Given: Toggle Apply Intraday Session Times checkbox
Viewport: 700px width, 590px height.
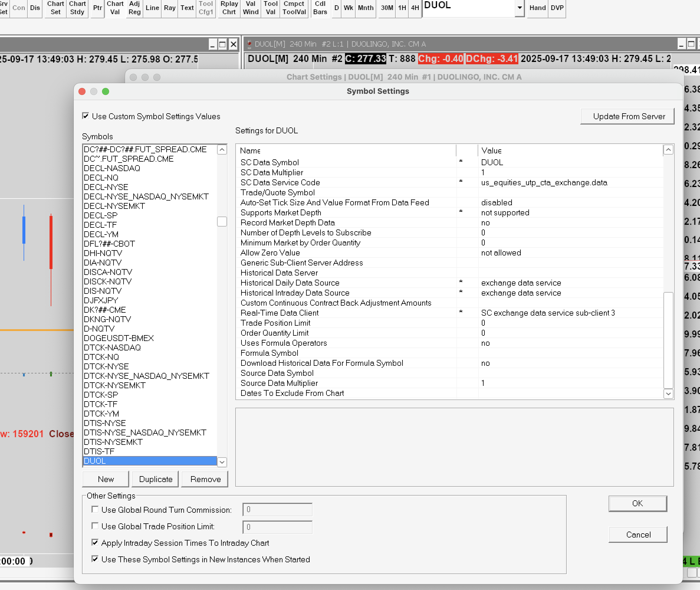Looking at the screenshot, I should click(x=95, y=543).
